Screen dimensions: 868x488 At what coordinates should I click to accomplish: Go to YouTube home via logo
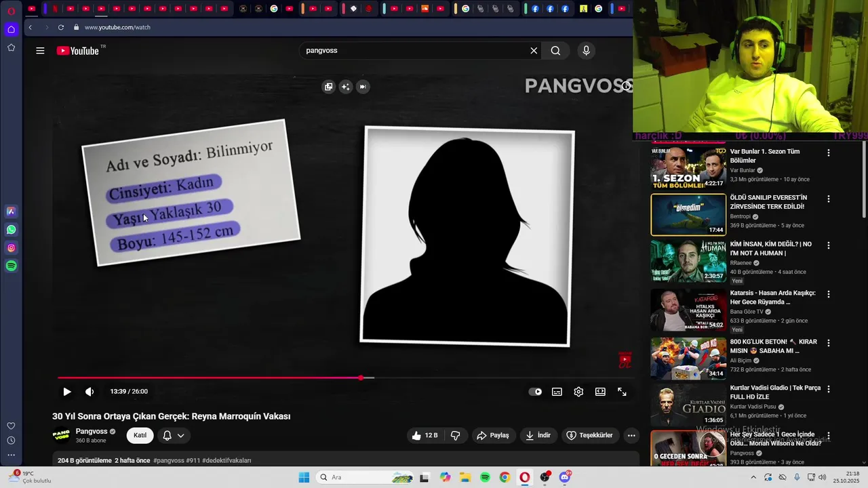point(78,50)
